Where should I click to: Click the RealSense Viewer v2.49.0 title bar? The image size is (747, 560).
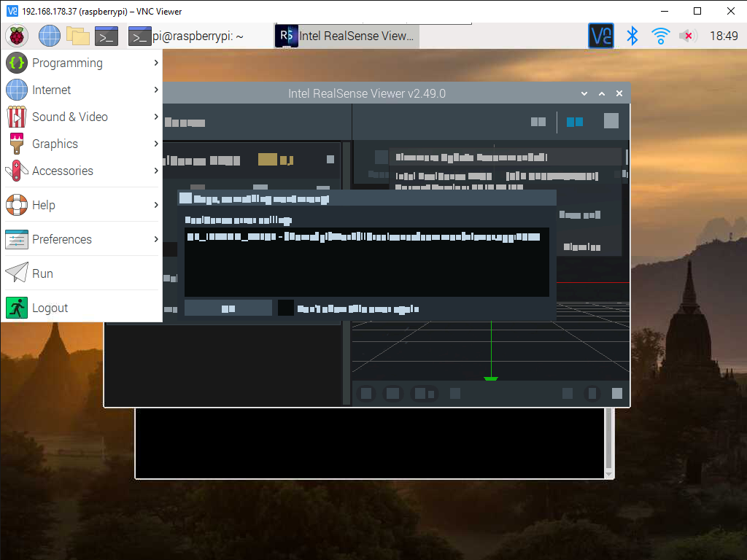367,93
